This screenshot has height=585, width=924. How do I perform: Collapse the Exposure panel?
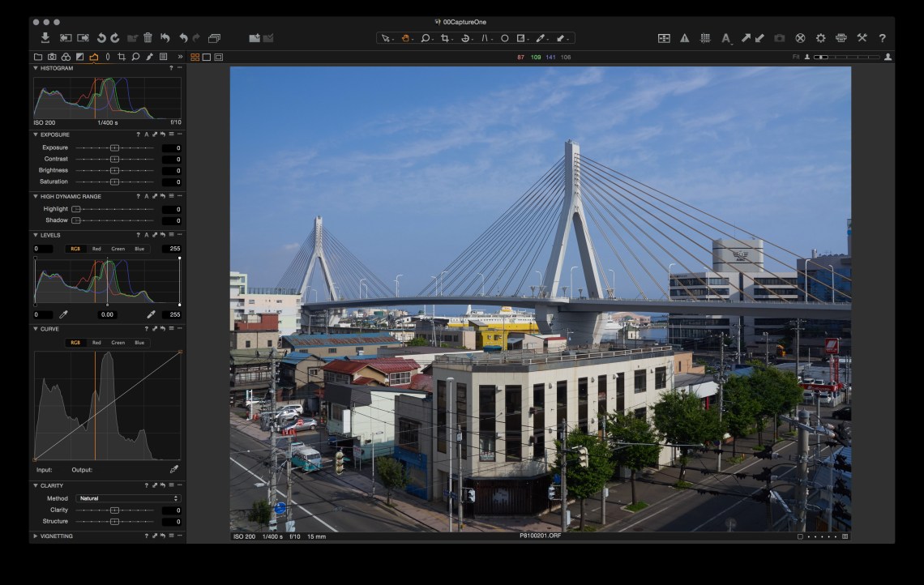tap(36, 135)
